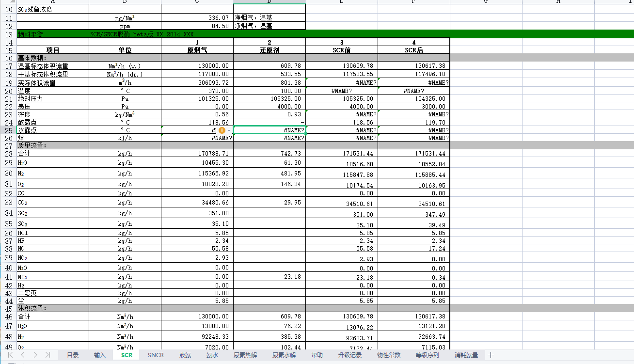Select the 单位 header cell
Image resolution: width=634 pixels, height=364 pixels.
click(125, 50)
